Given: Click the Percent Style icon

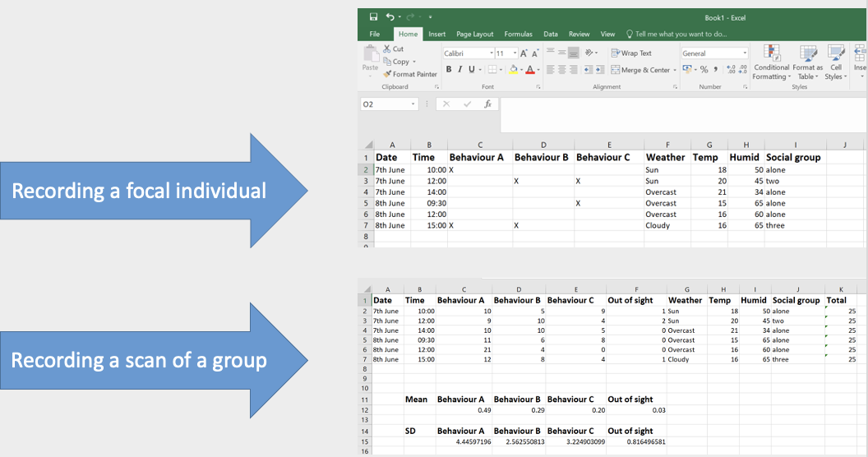Looking at the screenshot, I should coord(704,70).
